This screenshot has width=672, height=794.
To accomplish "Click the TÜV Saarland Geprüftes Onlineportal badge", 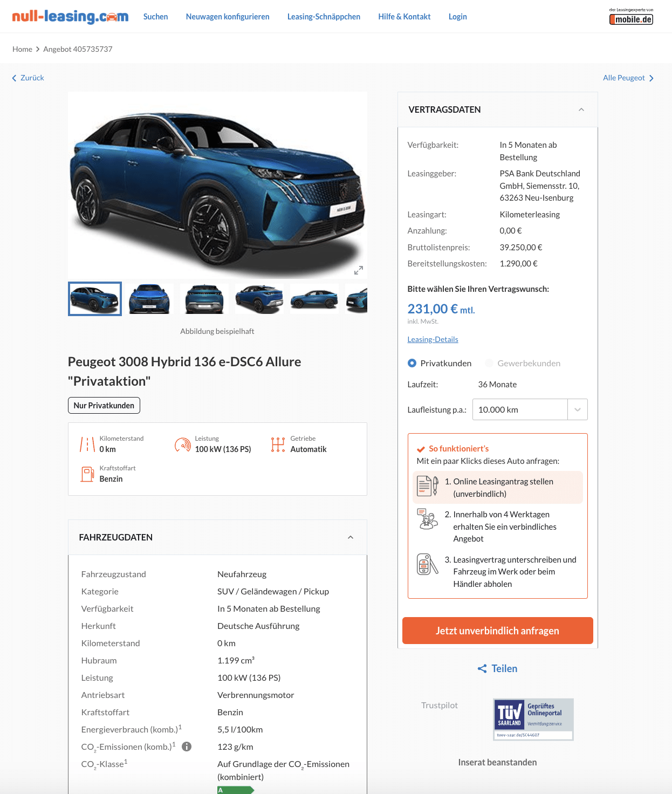I will click(533, 720).
